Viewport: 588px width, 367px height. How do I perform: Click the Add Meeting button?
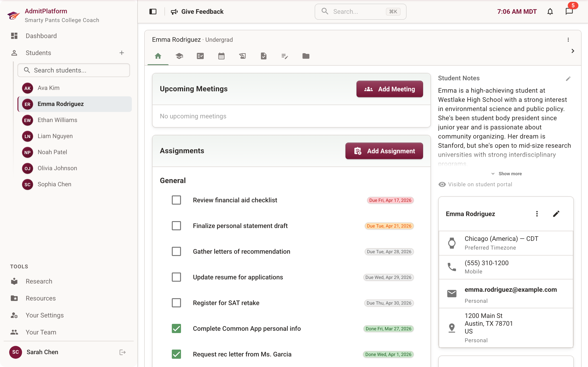tap(389, 89)
